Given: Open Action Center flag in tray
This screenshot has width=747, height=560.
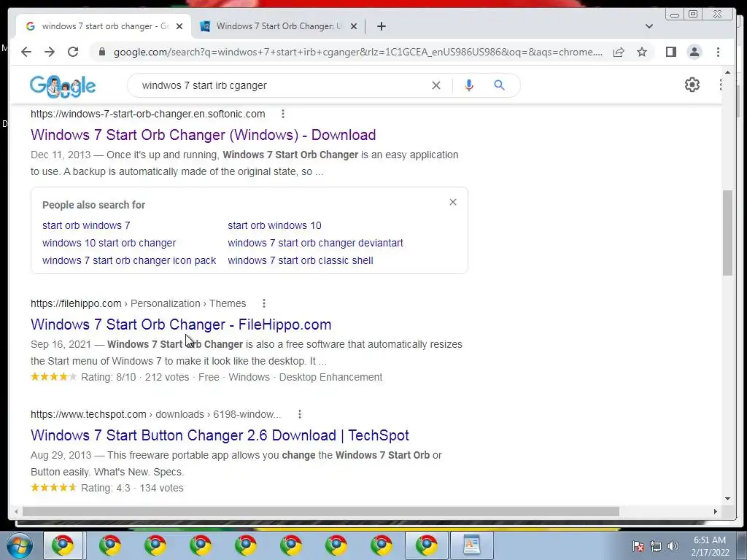Looking at the screenshot, I should tap(638, 546).
